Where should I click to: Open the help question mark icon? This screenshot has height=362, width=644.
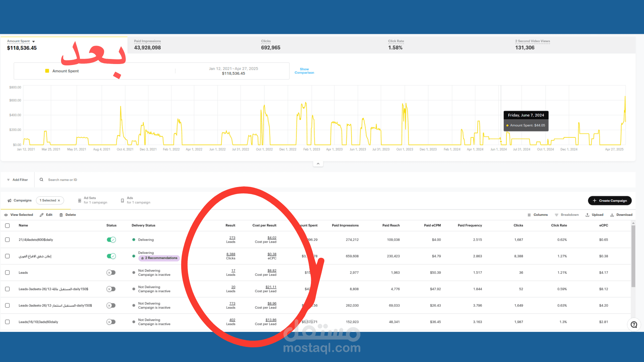pos(634,324)
